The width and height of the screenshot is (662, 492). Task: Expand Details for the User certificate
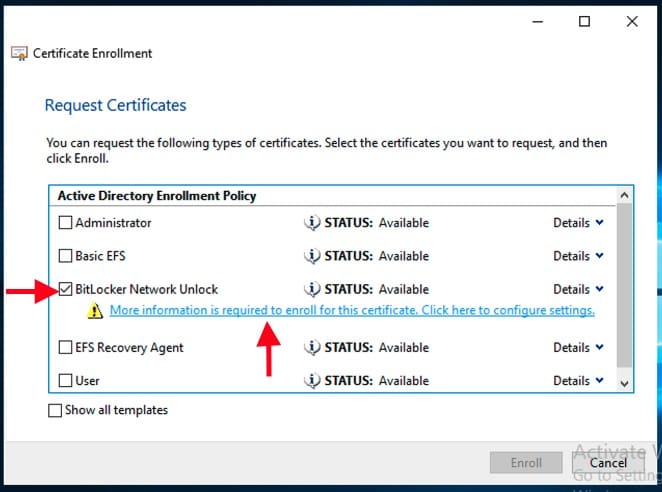[x=578, y=381]
